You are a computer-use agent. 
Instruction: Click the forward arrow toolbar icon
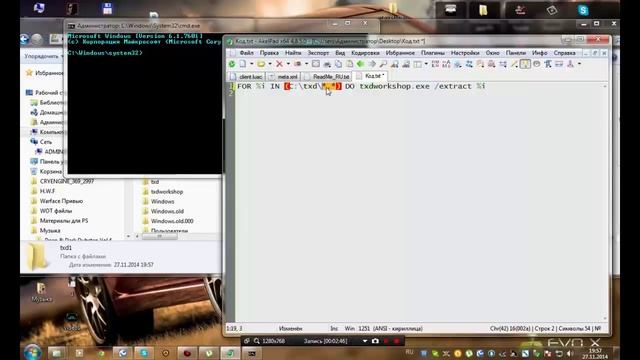coord(372,64)
